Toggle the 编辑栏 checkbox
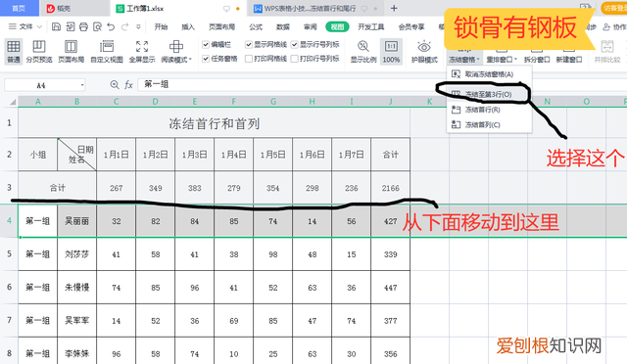 [206, 44]
